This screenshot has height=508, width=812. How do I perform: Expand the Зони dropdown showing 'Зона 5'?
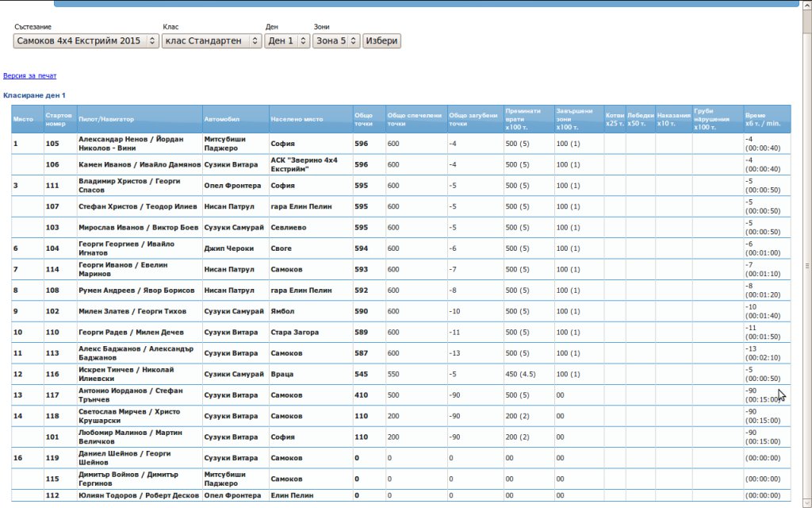click(x=336, y=40)
